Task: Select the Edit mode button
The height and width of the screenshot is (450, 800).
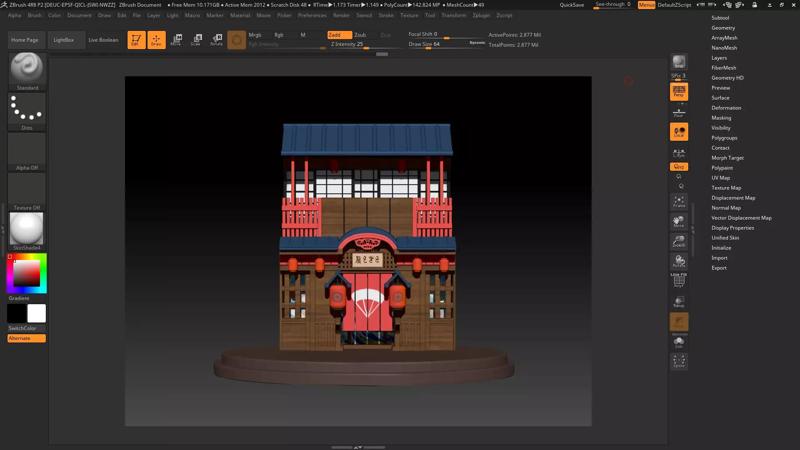Action: (136, 40)
